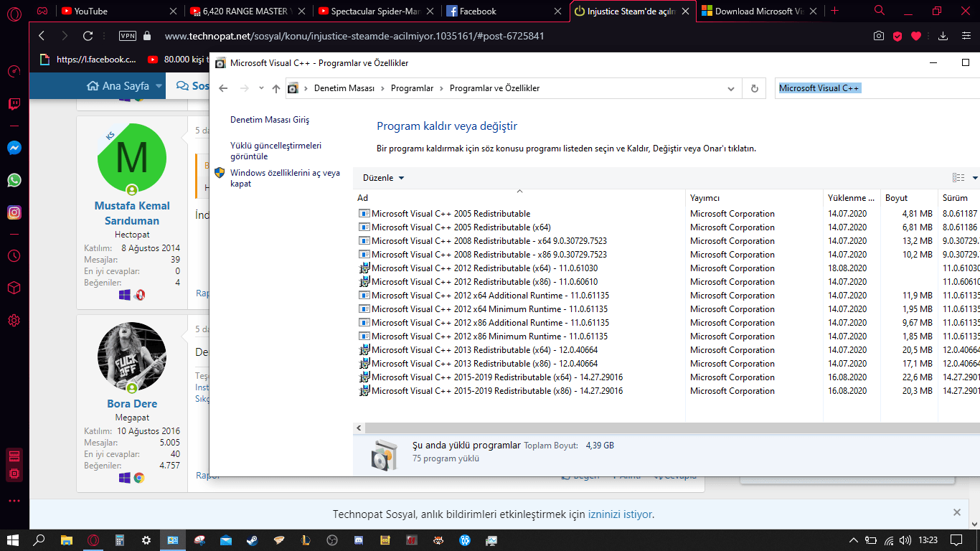This screenshot has height=551, width=980.
Task: Dismiss the Technopat notification banner
Action: tap(956, 512)
